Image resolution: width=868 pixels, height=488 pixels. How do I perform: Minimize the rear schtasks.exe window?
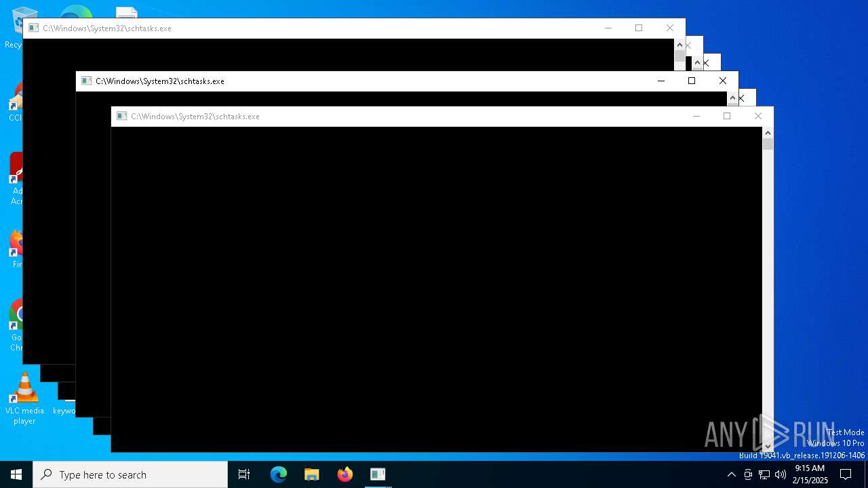[x=608, y=28]
